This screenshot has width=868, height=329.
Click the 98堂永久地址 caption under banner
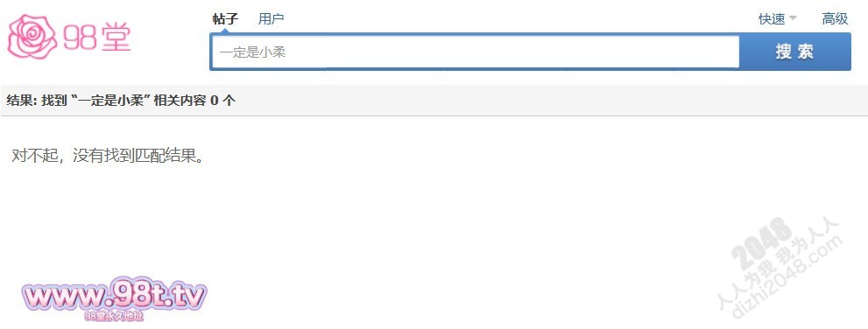(x=114, y=316)
